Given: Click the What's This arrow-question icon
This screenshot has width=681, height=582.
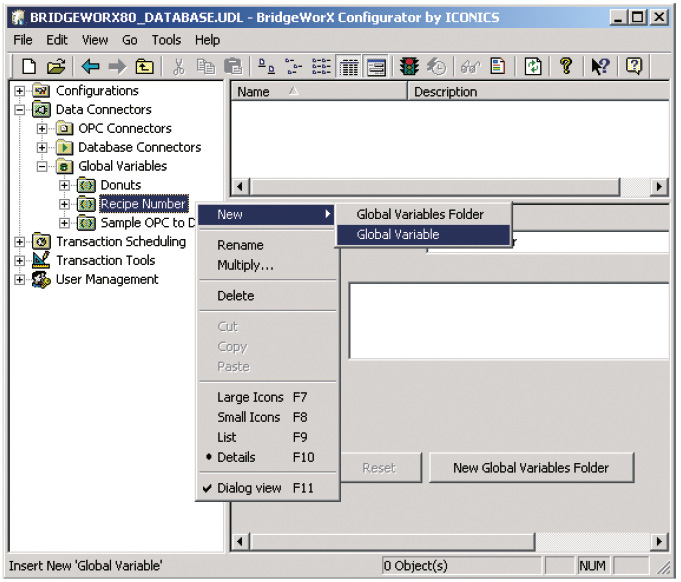Looking at the screenshot, I should [x=601, y=66].
